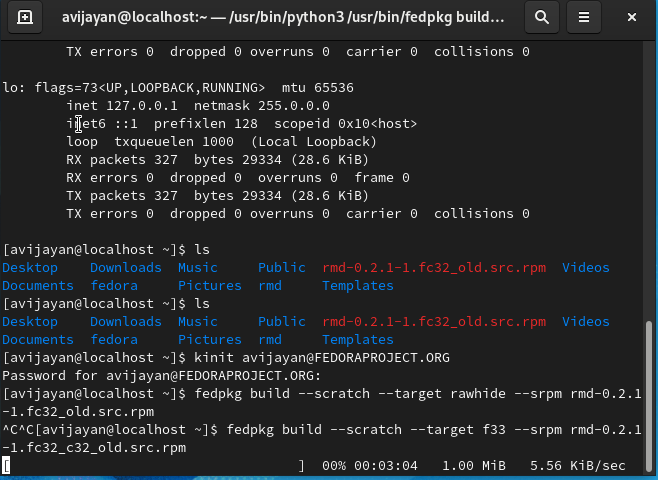Viewport: 658px width, 480px height.
Task: Click the Password for avijayan prompt line
Action: (x=162, y=376)
